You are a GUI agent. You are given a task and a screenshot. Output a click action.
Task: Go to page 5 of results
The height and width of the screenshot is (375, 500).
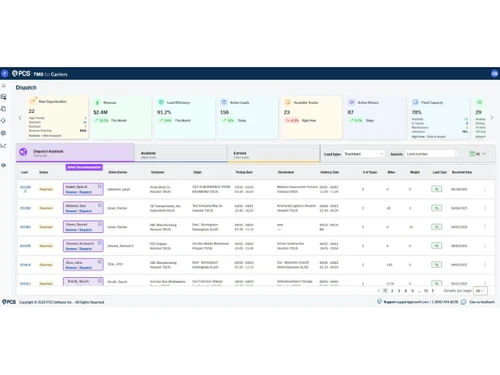tap(412, 291)
